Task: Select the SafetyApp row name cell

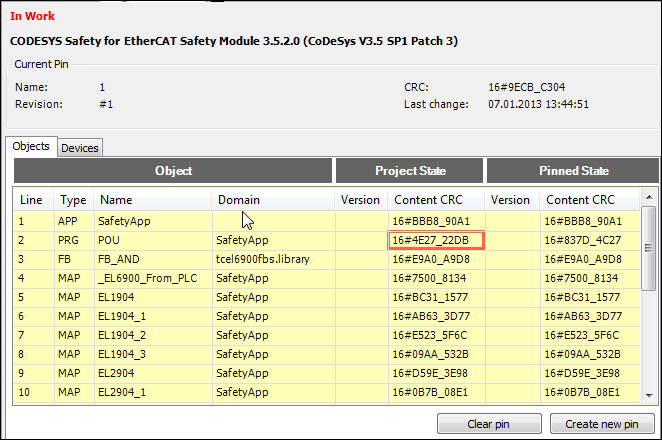Action: coord(152,221)
